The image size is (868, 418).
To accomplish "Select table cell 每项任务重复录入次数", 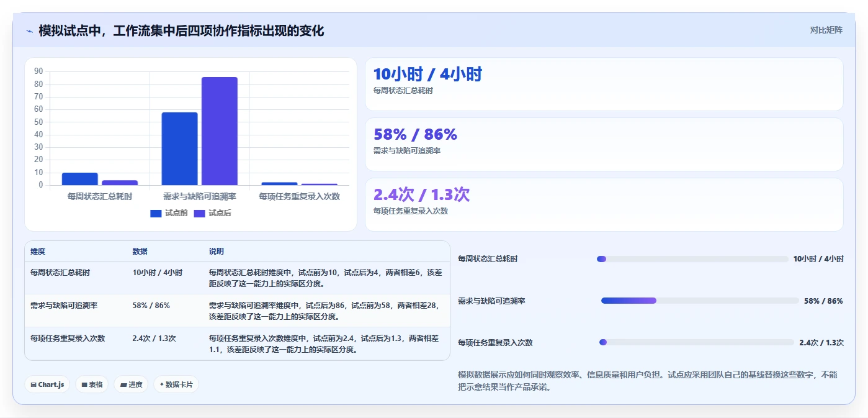I will [x=68, y=338].
